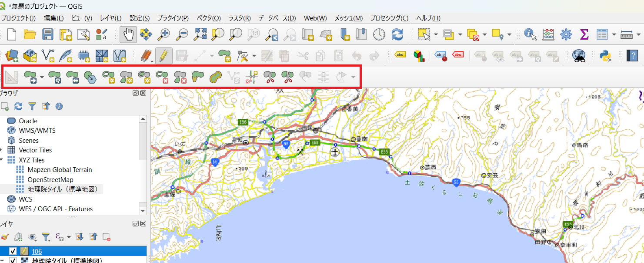Select the Oracle browser entry

pyautogui.click(x=28, y=121)
